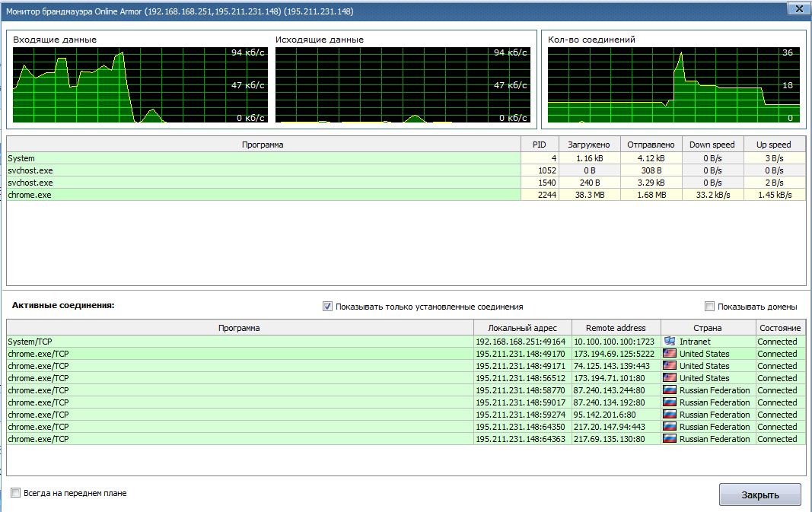Click the Russian flag for 95.142.201.6:80
This screenshot has height=512, width=812.
670,415
